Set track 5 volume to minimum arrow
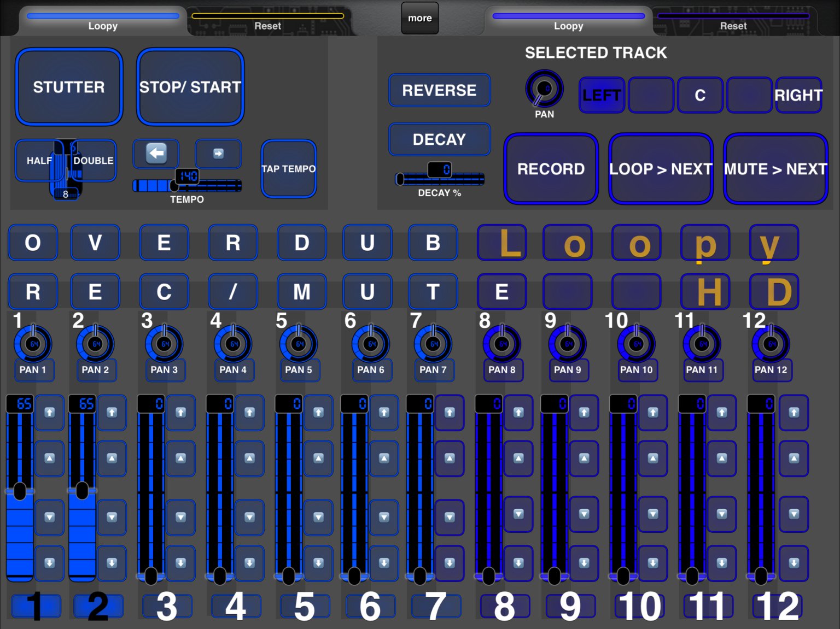The image size is (840, 629). [x=319, y=563]
